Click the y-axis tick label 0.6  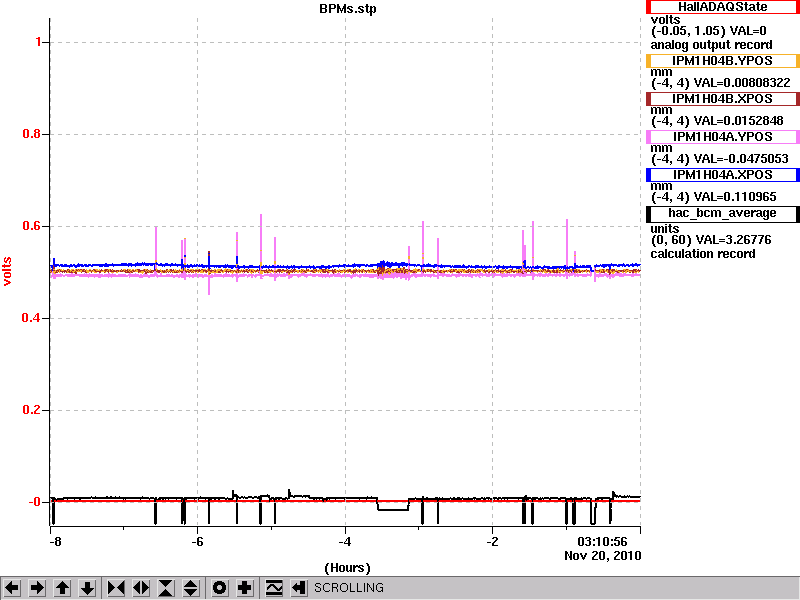[x=32, y=226]
